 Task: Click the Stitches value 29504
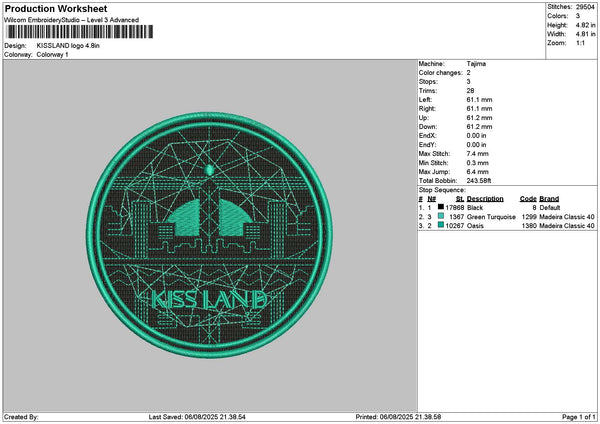click(585, 7)
